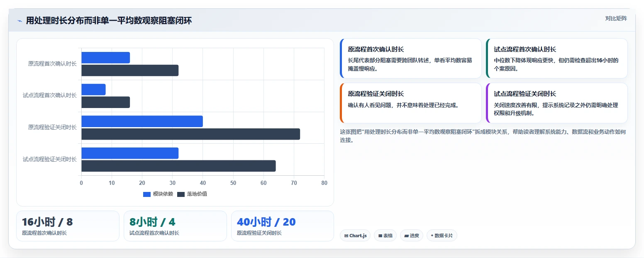Open the orange-edged card titled 原流程验证关闭时长

click(x=411, y=103)
